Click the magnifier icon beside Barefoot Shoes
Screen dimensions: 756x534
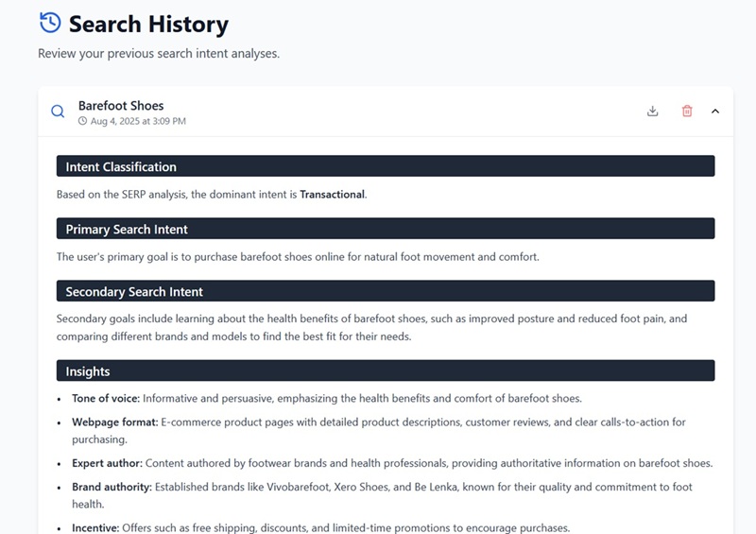[x=58, y=112]
